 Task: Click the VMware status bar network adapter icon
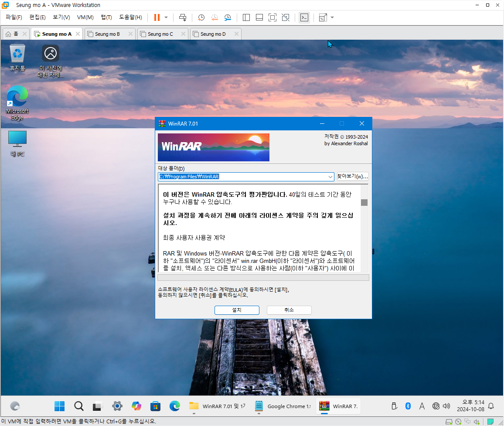pyautogui.click(x=467, y=422)
